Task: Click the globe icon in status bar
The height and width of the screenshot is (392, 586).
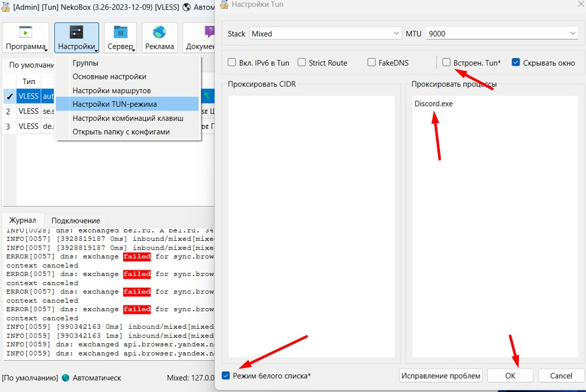Action: point(65,378)
